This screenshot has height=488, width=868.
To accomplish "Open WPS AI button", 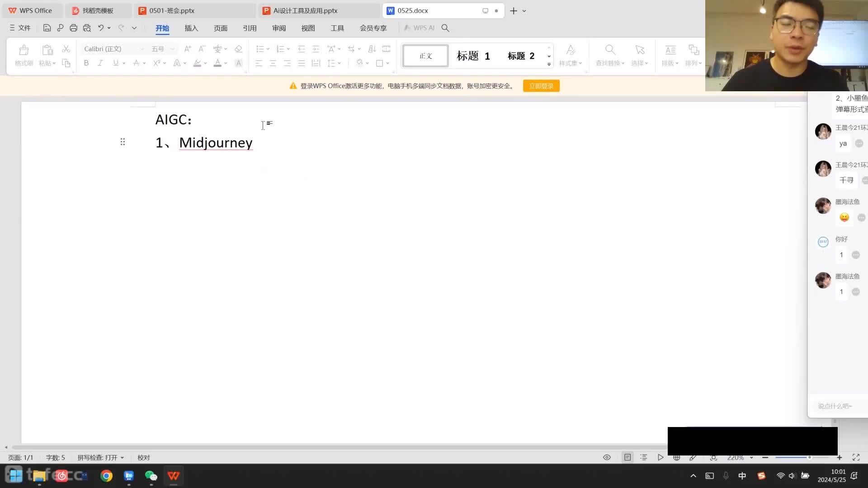I will pyautogui.click(x=419, y=28).
